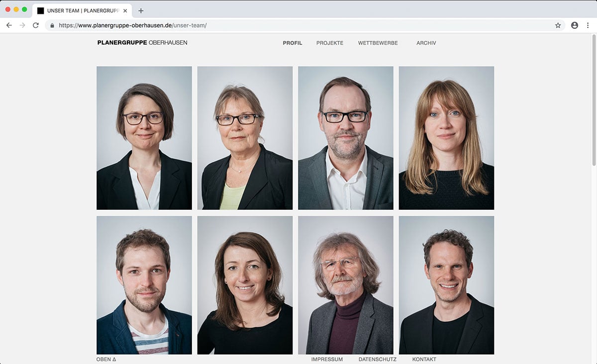Click the green maximize window button
The height and width of the screenshot is (364, 597).
pyautogui.click(x=24, y=9)
